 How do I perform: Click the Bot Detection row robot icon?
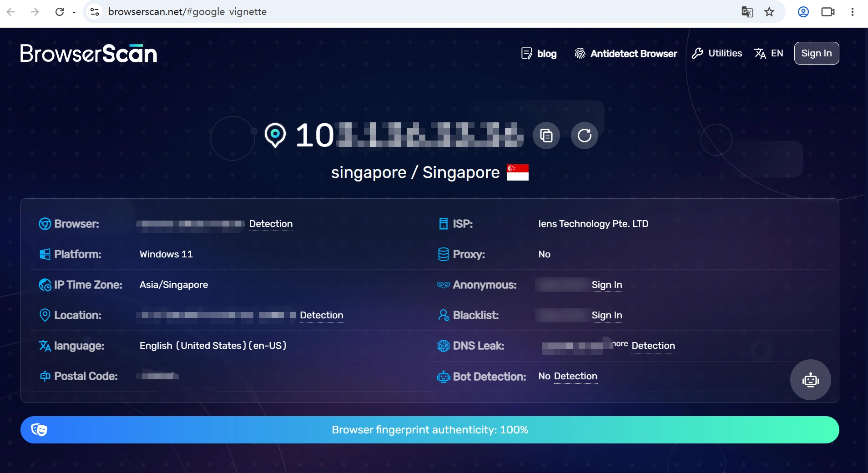[444, 377]
